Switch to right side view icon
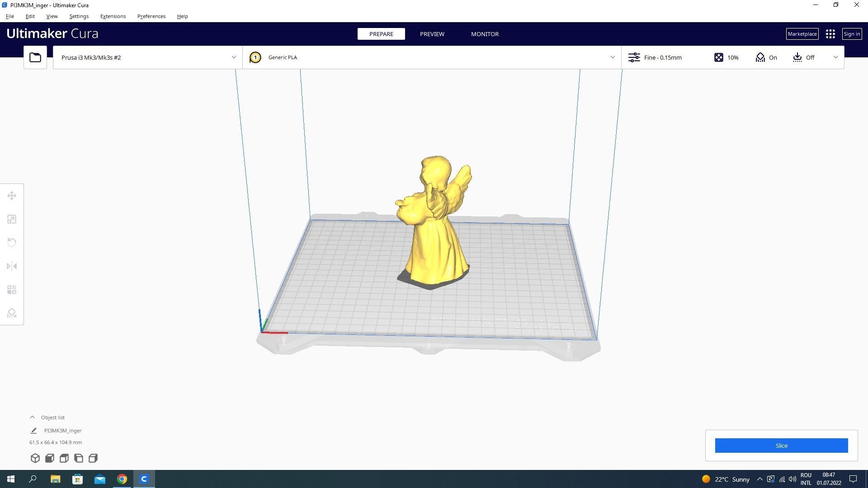This screenshot has height=488, width=868. point(93,458)
